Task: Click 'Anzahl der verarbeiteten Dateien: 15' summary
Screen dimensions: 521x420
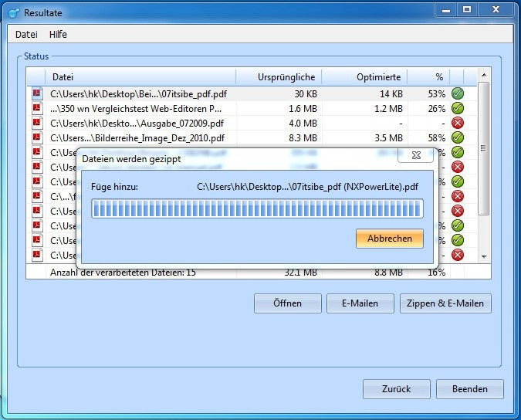Action: point(123,273)
